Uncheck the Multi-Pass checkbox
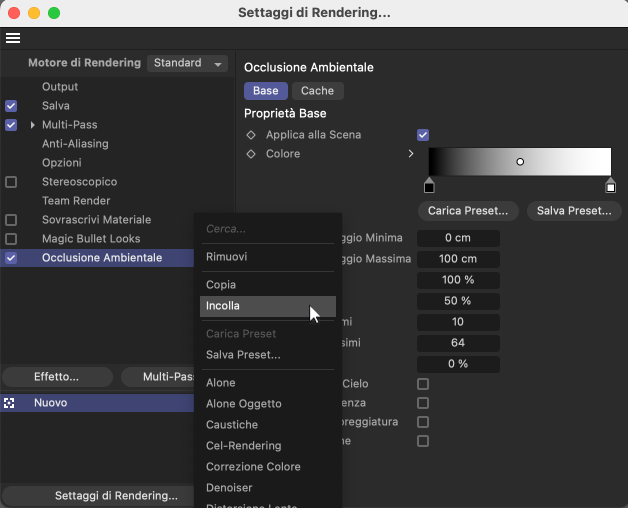Viewport: 628px width, 508px height. (11, 125)
